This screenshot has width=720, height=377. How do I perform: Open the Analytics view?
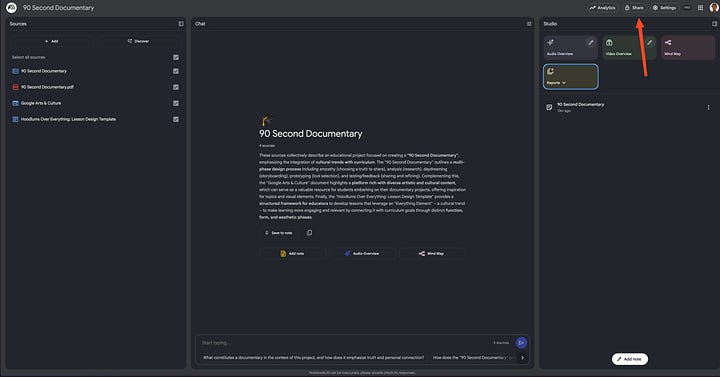click(x=602, y=8)
